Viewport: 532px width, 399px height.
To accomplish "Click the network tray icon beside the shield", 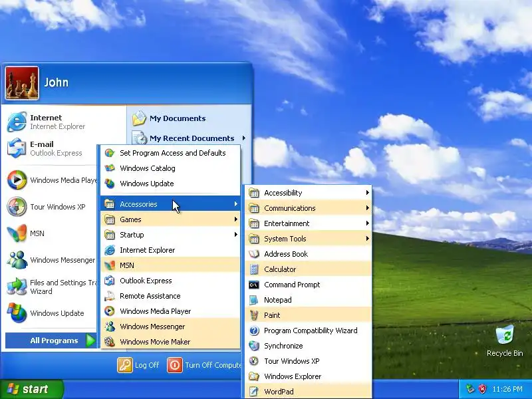I will point(470,389).
